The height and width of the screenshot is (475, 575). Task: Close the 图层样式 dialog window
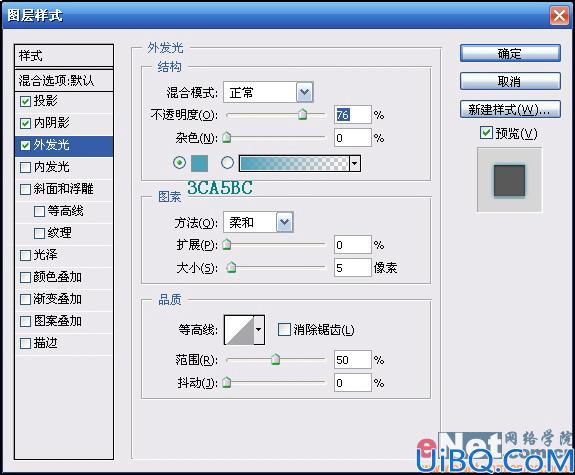(x=559, y=16)
